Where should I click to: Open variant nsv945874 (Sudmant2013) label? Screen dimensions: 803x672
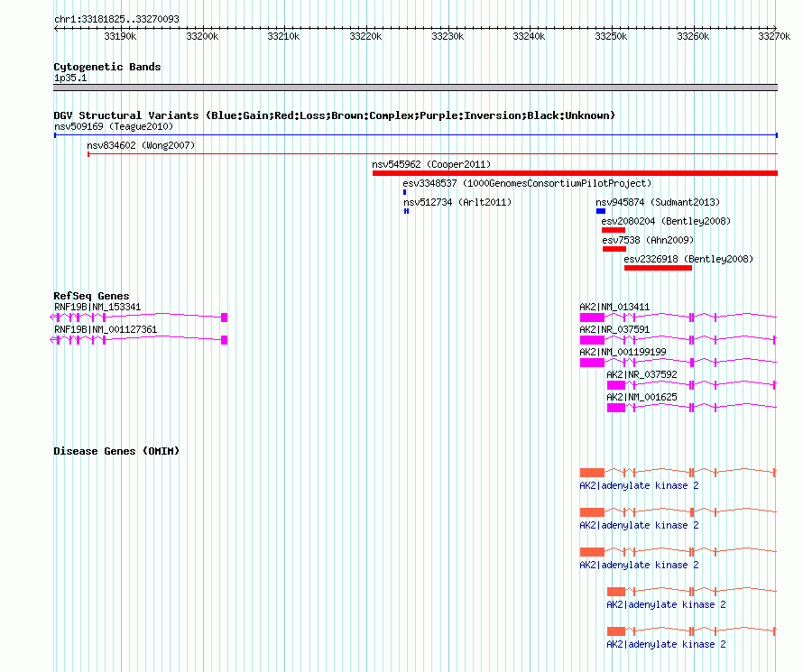click(658, 202)
